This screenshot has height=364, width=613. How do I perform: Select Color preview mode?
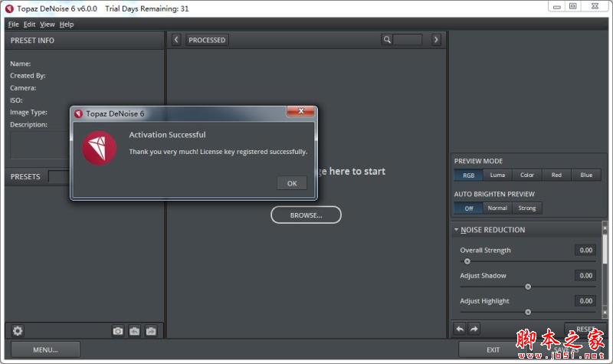click(527, 175)
